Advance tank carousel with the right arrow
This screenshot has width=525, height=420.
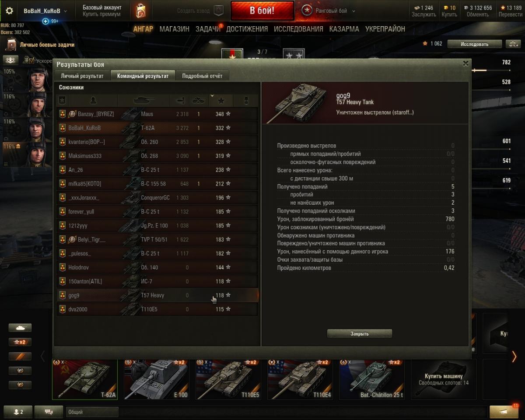click(514, 357)
